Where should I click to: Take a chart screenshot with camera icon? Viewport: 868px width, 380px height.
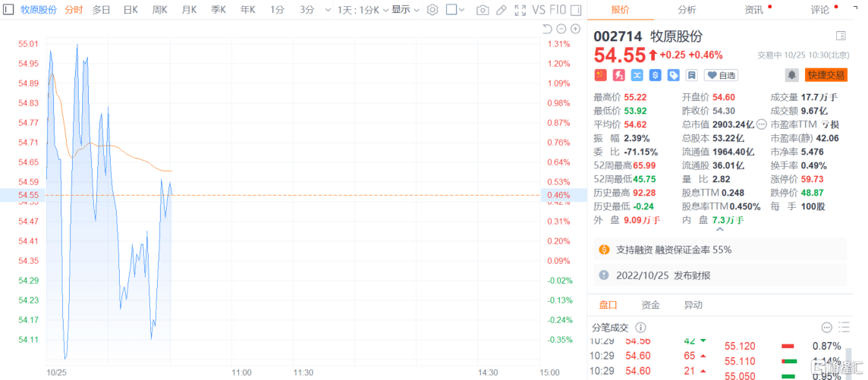pyautogui.click(x=483, y=10)
